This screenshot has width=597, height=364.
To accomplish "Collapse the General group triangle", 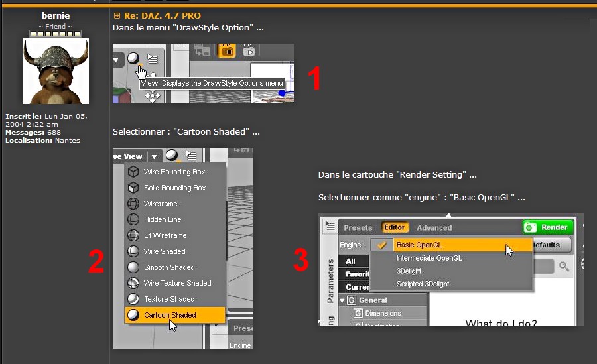I will coord(342,300).
